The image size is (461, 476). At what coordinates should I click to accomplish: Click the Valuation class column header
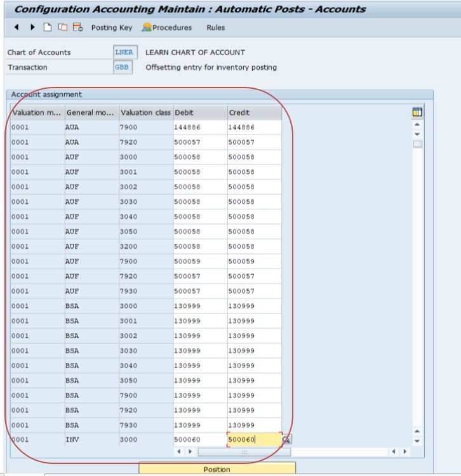pyautogui.click(x=146, y=112)
